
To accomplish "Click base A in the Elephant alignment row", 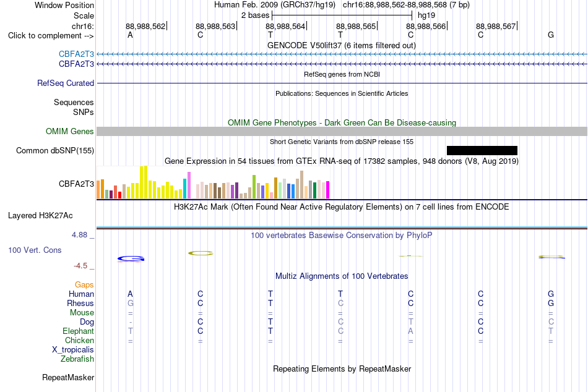I will [410, 331].
